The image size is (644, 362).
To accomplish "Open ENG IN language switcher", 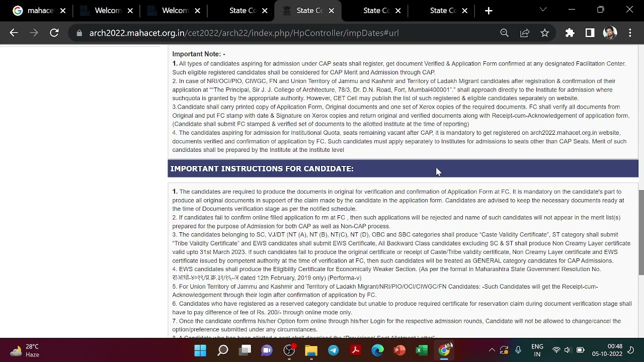I will [537, 350].
